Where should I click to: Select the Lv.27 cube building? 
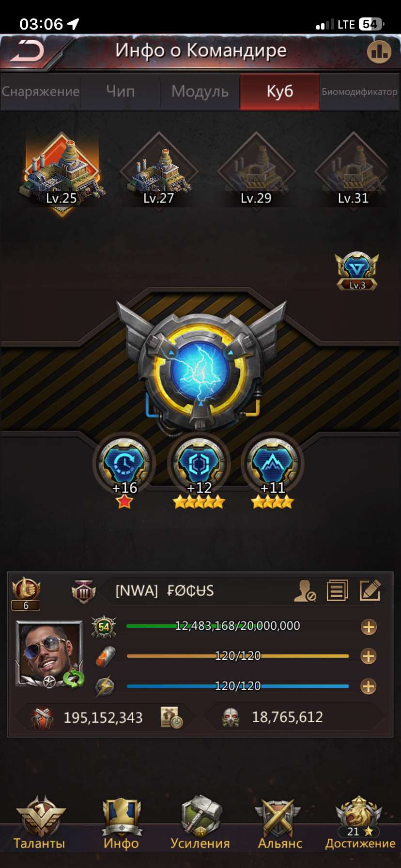(159, 170)
